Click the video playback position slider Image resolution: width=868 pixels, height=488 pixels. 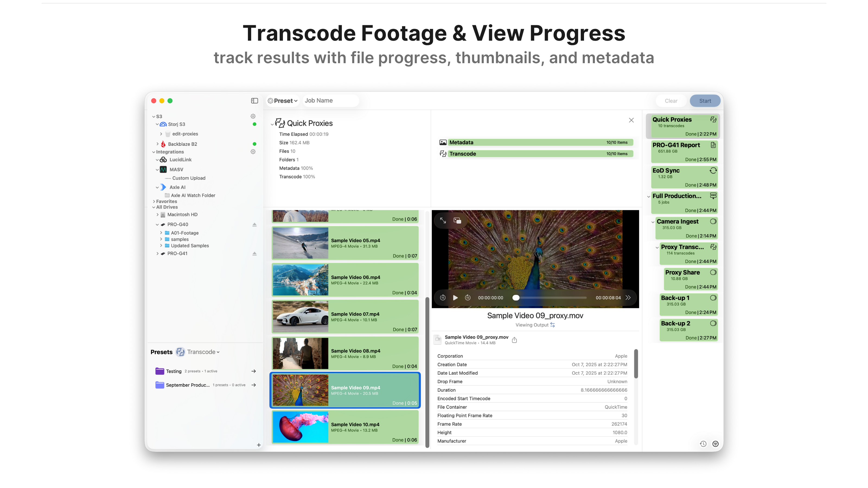550,298
